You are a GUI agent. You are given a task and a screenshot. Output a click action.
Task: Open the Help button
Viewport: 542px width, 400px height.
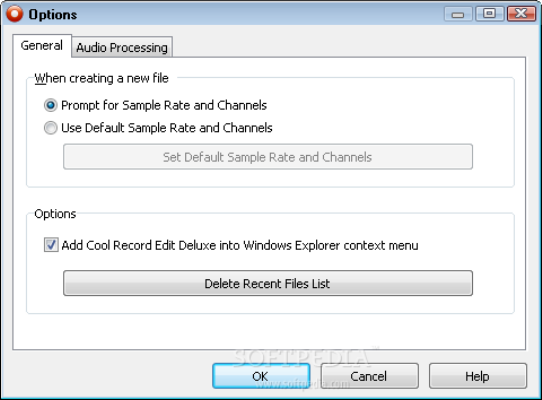[x=478, y=376]
